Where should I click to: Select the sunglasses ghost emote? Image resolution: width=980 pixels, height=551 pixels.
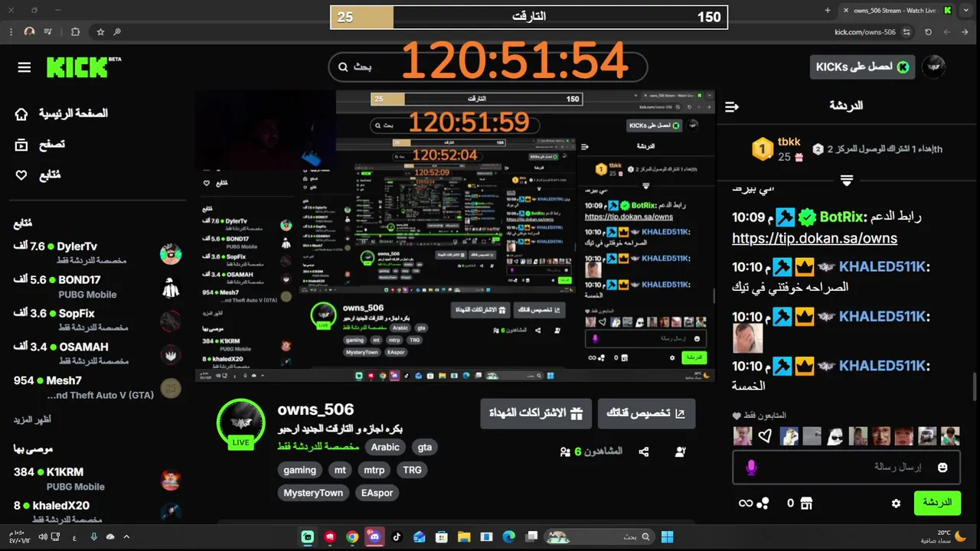(x=835, y=437)
